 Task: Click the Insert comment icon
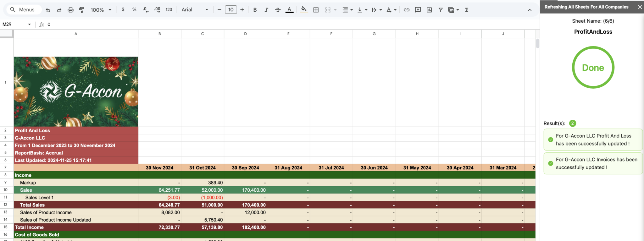click(x=418, y=10)
